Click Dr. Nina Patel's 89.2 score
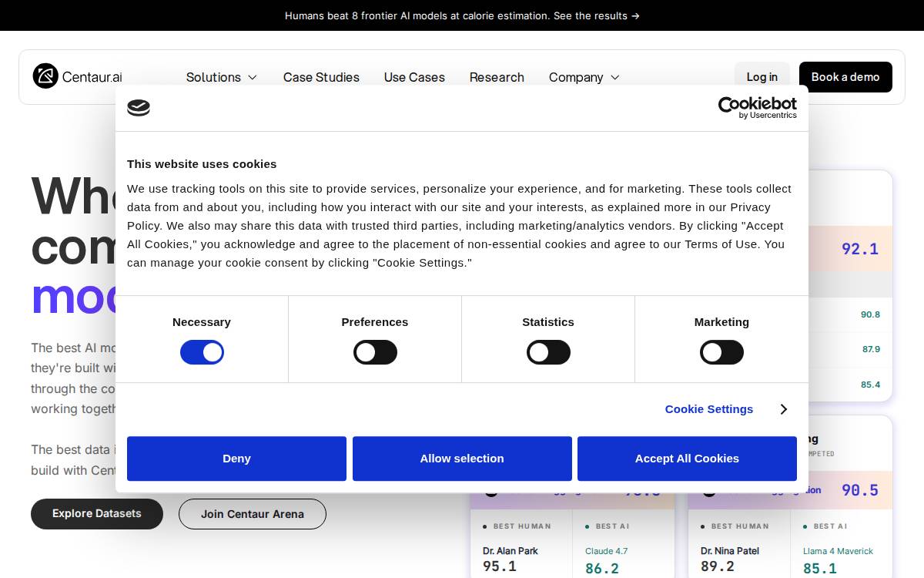The image size is (924, 578). click(x=718, y=566)
